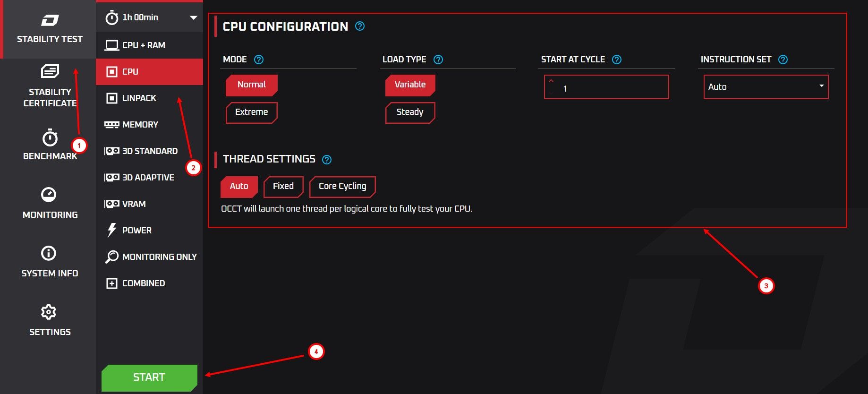This screenshot has height=394, width=868.
Task: Increase start cycle with up arrow
Action: (551, 81)
